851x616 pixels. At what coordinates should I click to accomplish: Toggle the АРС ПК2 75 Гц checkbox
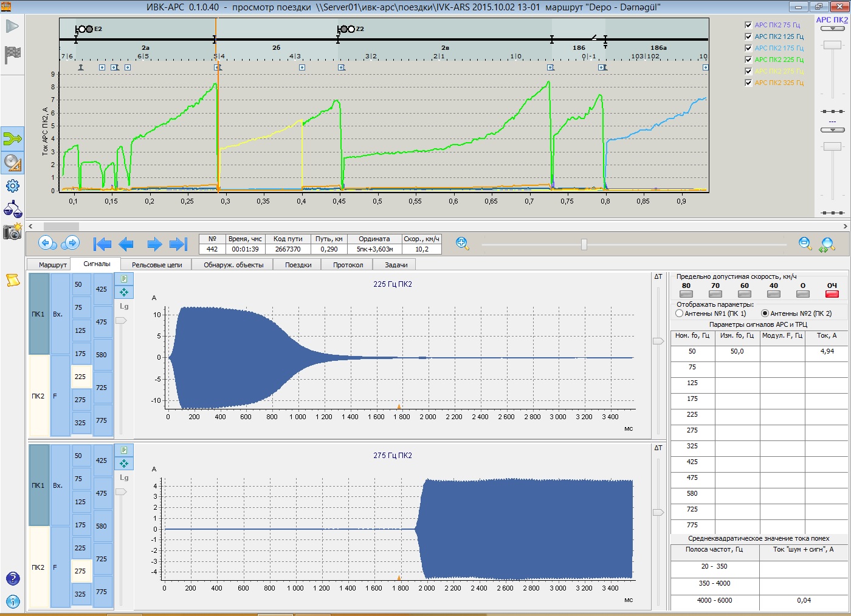[748, 25]
